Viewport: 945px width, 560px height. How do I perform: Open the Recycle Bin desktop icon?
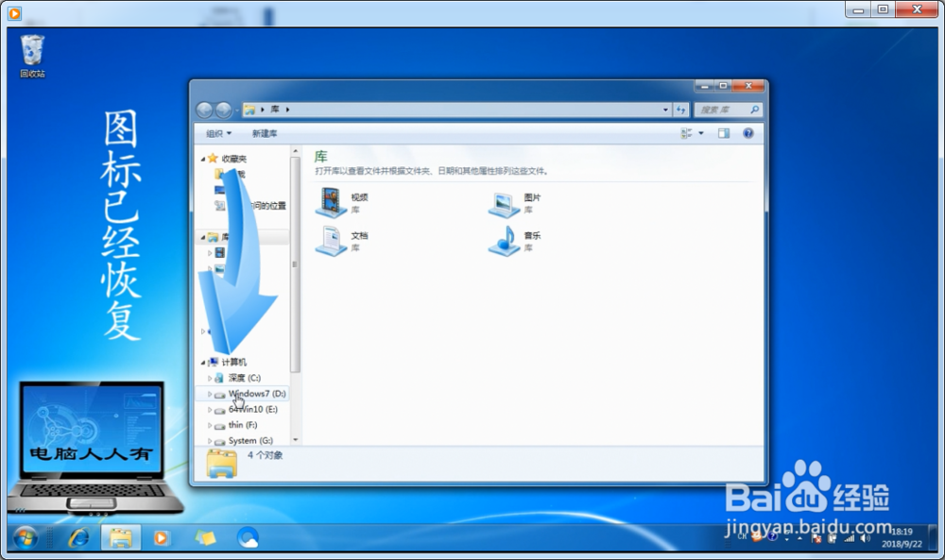click(32, 56)
